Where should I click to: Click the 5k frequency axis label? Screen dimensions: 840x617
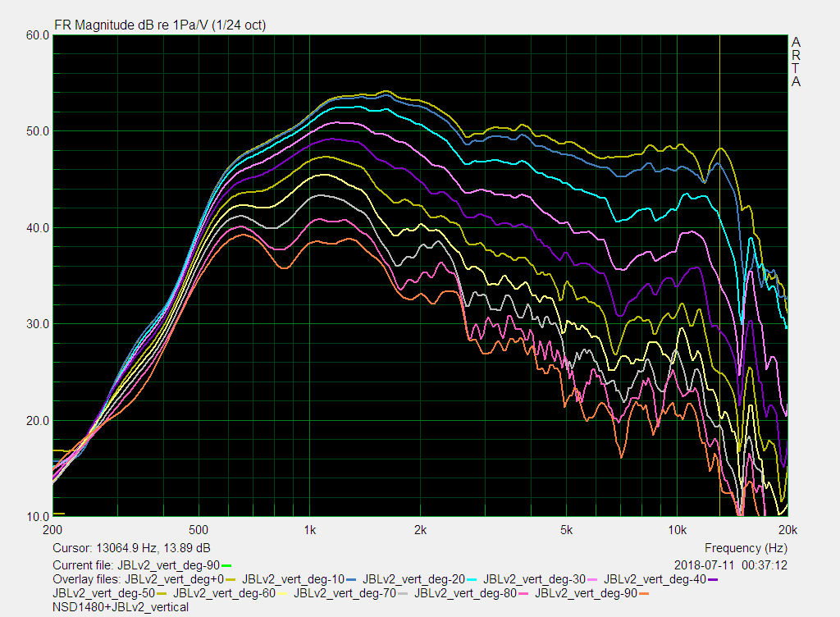[567, 530]
